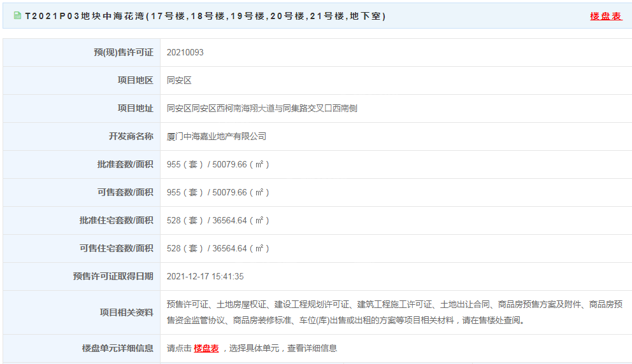Click the 批准套数/面积 value of 955 units
This screenshot has height=364, width=632.
(x=218, y=164)
